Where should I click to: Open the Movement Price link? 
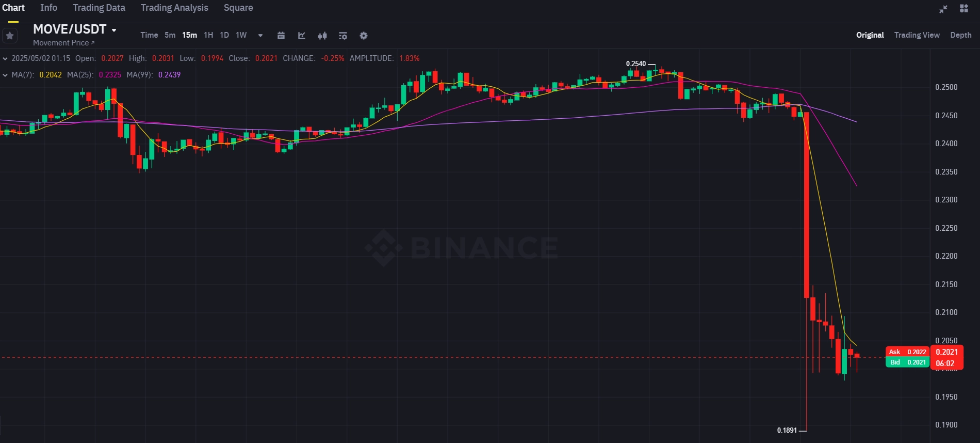click(63, 43)
